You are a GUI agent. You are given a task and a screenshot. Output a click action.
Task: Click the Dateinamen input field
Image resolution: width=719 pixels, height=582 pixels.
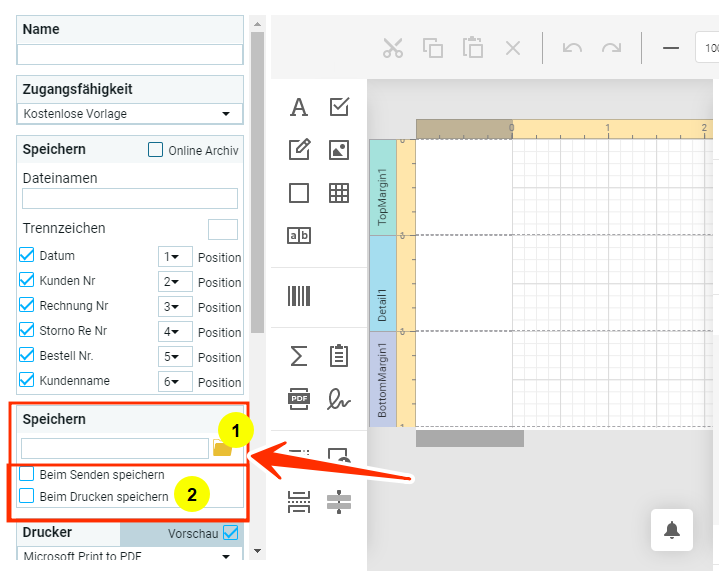(130, 199)
